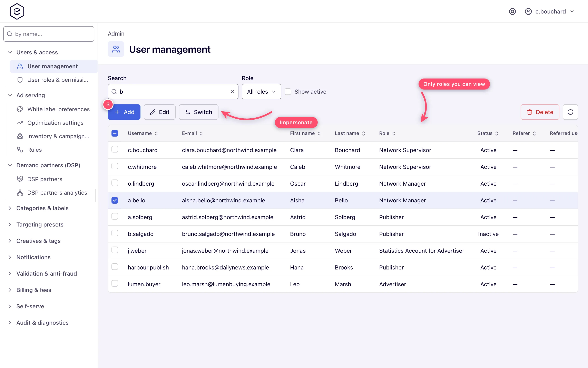Click the User management page header icon
The width and height of the screenshot is (588, 368).
coord(116,49)
